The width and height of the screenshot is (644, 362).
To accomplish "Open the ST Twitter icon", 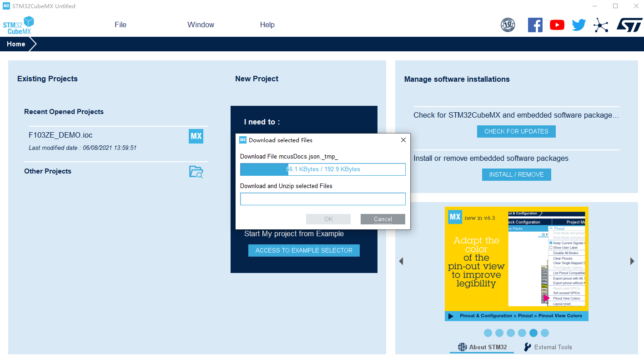I will click(x=579, y=25).
